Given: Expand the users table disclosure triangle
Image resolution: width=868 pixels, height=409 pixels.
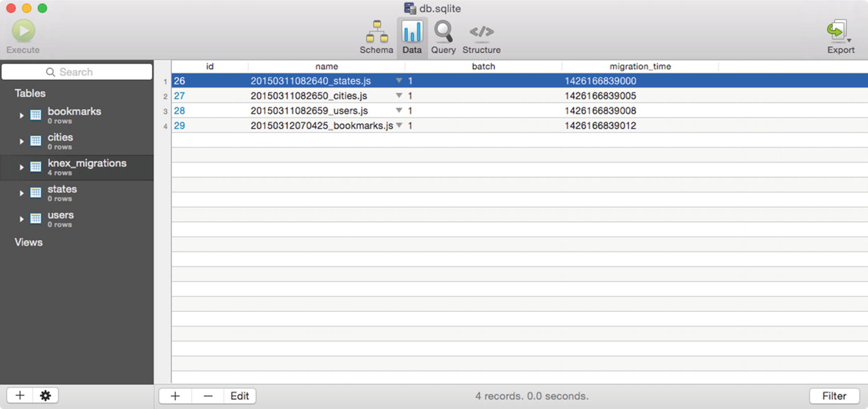Looking at the screenshot, I should [x=21, y=219].
